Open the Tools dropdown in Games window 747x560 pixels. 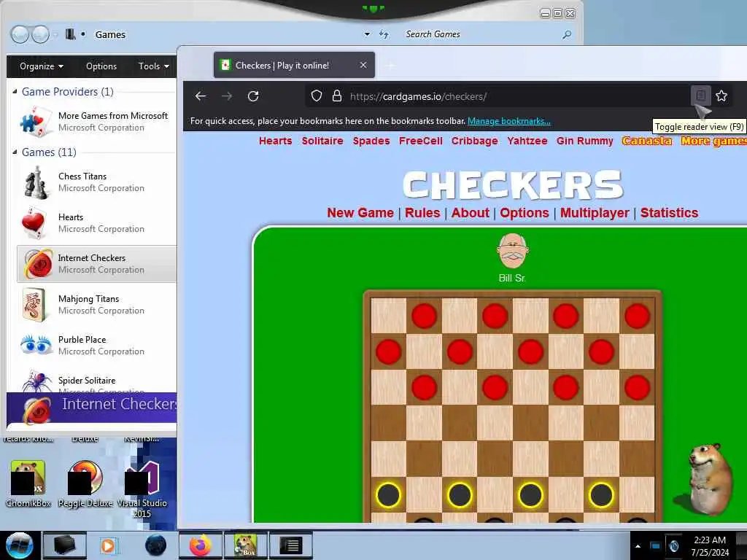153,66
